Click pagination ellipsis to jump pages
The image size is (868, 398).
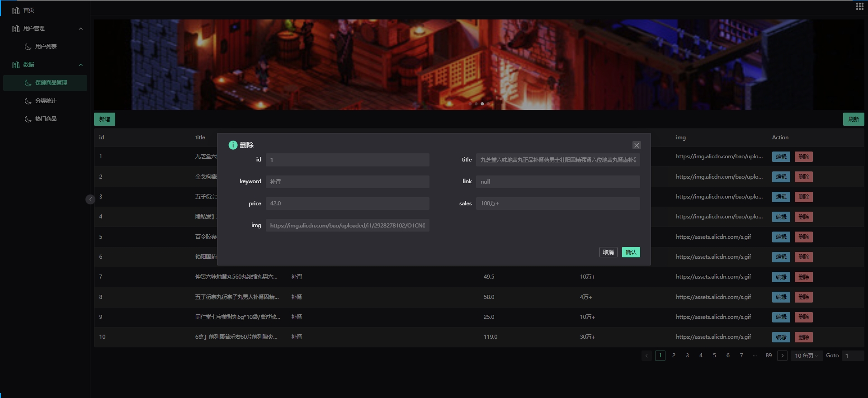tap(755, 355)
